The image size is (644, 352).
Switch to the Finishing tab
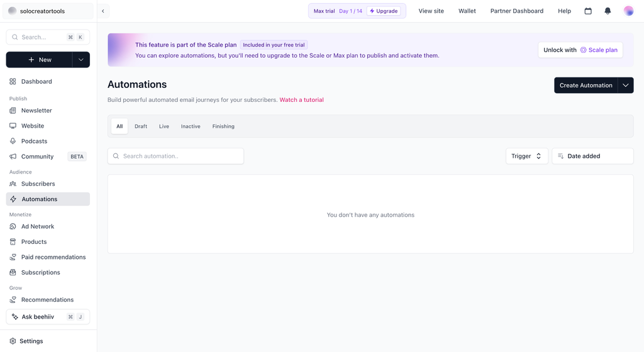pyautogui.click(x=223, y=126)
